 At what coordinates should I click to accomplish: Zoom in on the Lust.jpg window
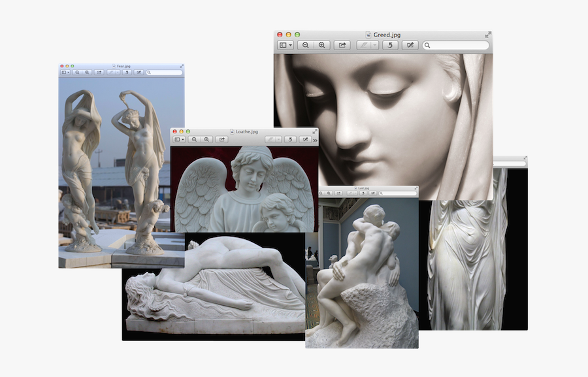coord(329,193)
